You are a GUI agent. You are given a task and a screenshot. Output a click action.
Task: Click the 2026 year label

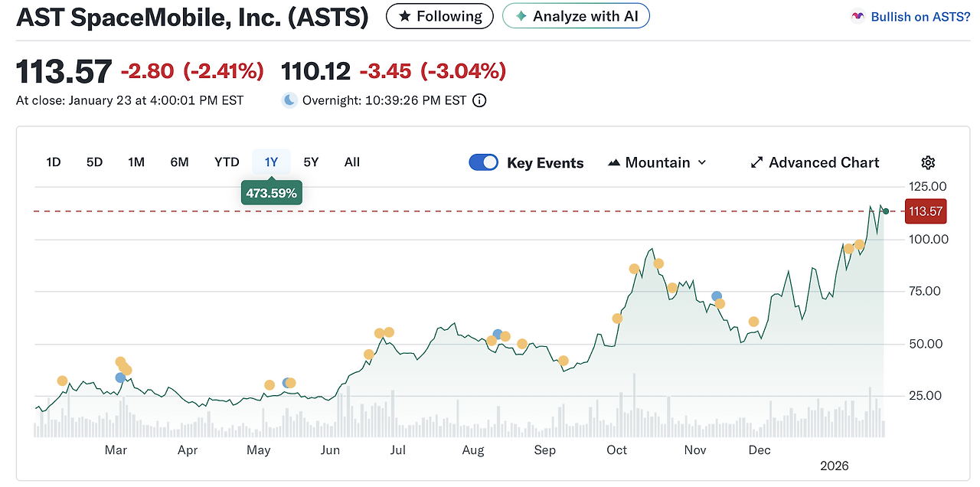(x=835, y=466)
